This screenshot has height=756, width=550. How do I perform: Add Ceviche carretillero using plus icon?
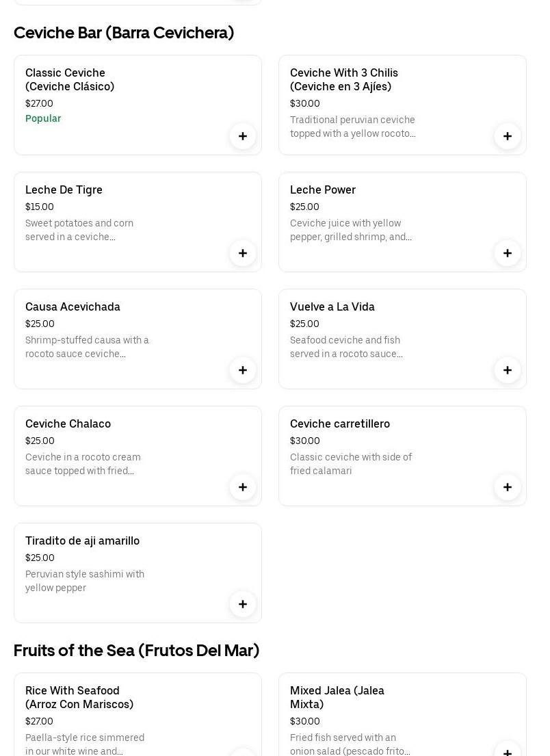point(508,487)
